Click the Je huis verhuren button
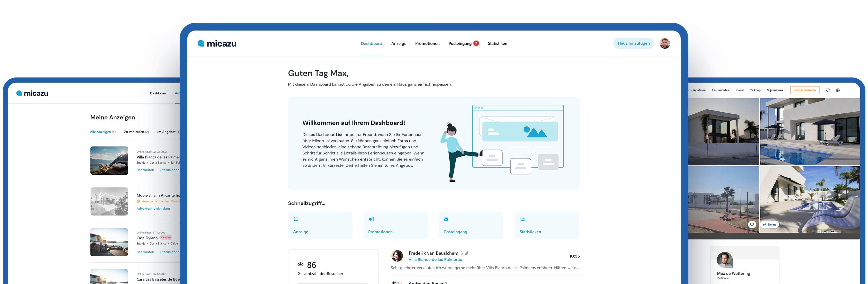The image size is (868, 284). (805, 90)
